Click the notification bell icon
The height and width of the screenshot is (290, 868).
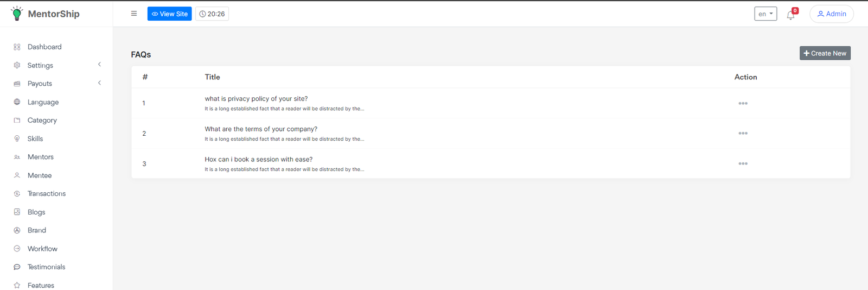point(790,15)
